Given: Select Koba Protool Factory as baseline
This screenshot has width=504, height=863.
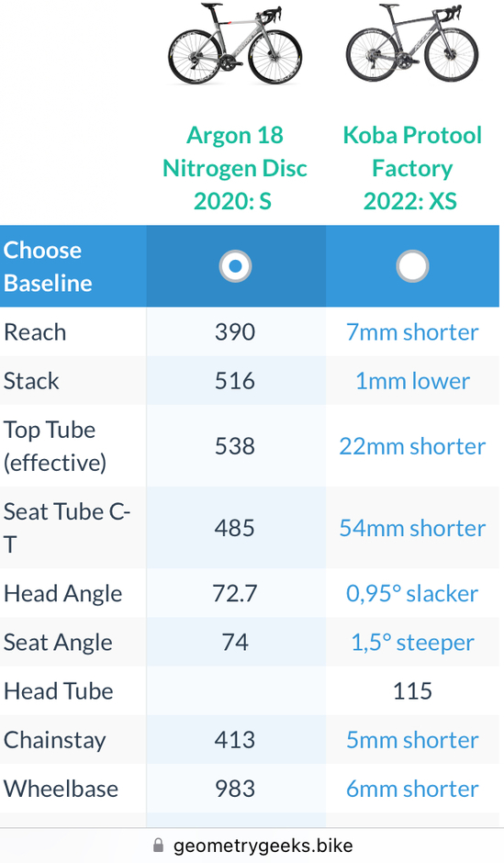Looking at the screenshot, I should pyautogui.click(x=412, y=266).
